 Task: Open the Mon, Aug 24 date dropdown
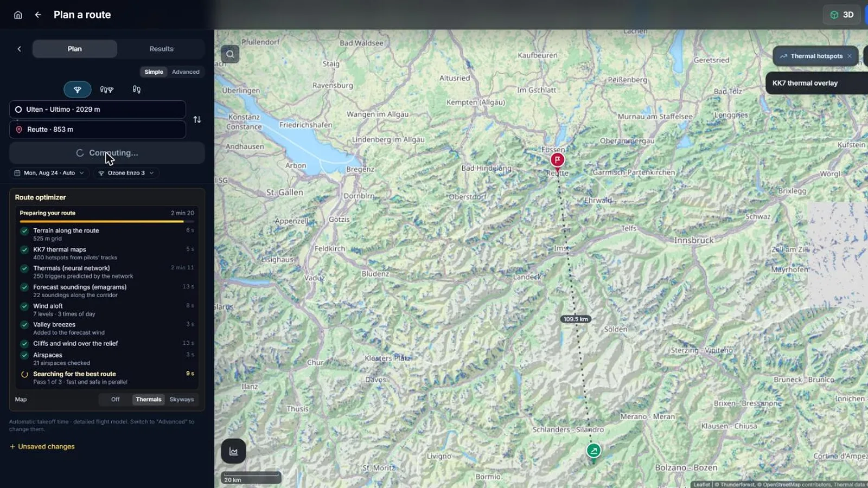(x=49, y=173)
